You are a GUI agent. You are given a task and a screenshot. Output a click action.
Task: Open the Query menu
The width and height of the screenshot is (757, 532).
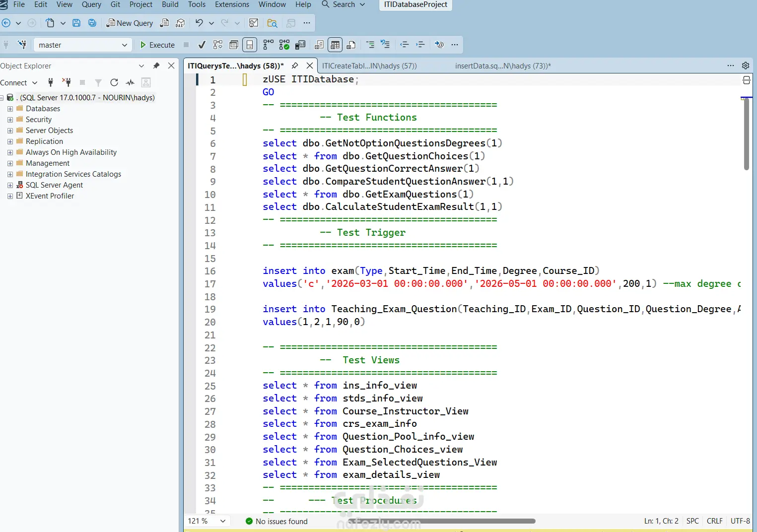click(91, 4)
